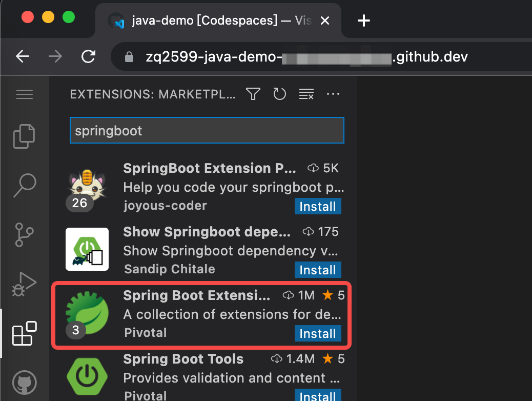
Task: Click the 175 download count
Action: click(321, 232)
